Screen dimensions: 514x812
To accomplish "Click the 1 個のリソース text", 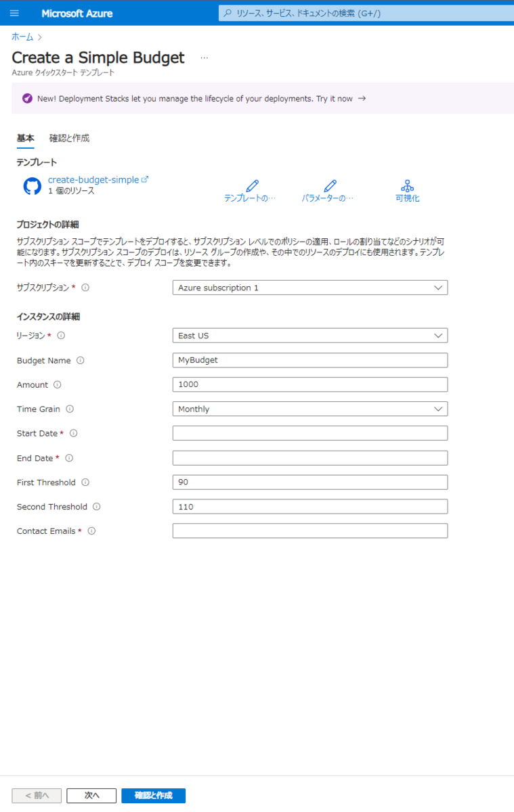I will (71, 191).
